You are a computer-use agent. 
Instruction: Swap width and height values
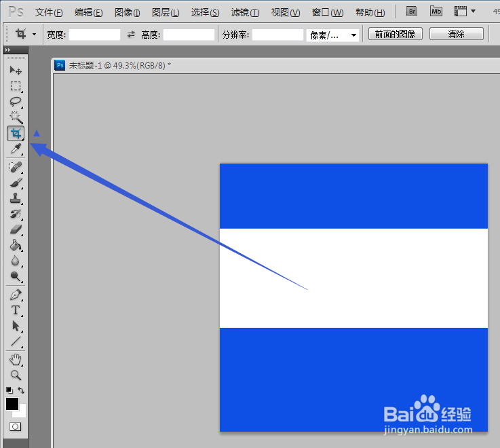click(x=131, y=34)
